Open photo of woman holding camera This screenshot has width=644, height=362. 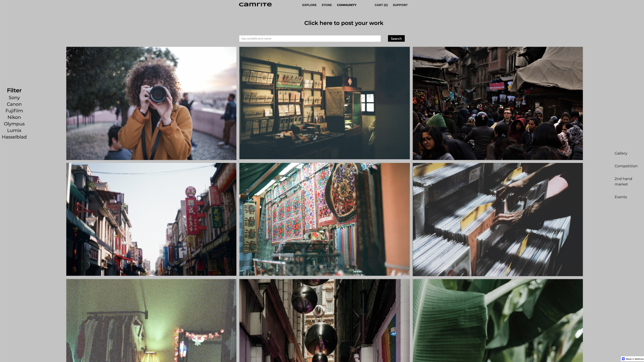[x=151, y=103]
